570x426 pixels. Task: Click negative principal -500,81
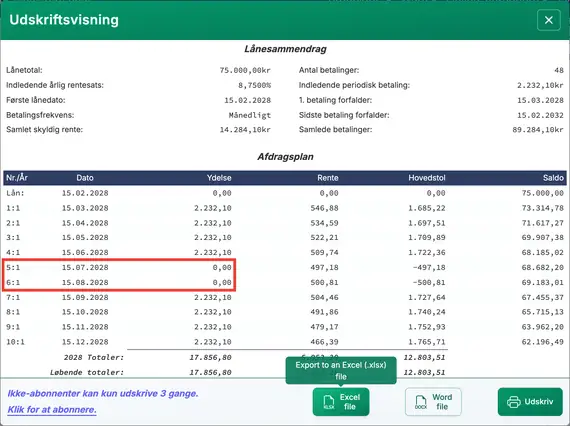click(x=429, y=282)
